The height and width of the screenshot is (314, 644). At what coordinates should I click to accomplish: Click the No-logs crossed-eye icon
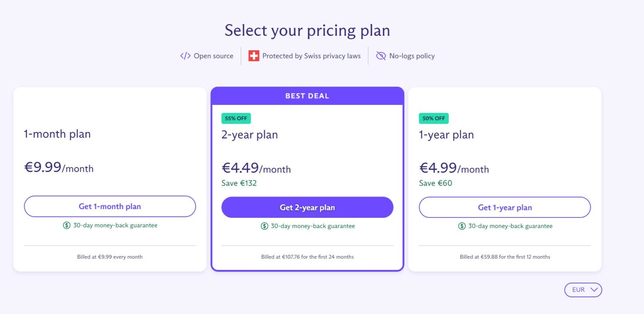[x=381, y=56]
